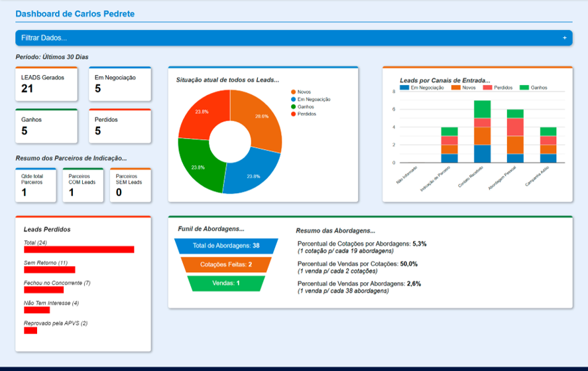Toggle Em Negociação legend in donut chart
This screenshot has width=588, height=371.
[x=311, y=100]
